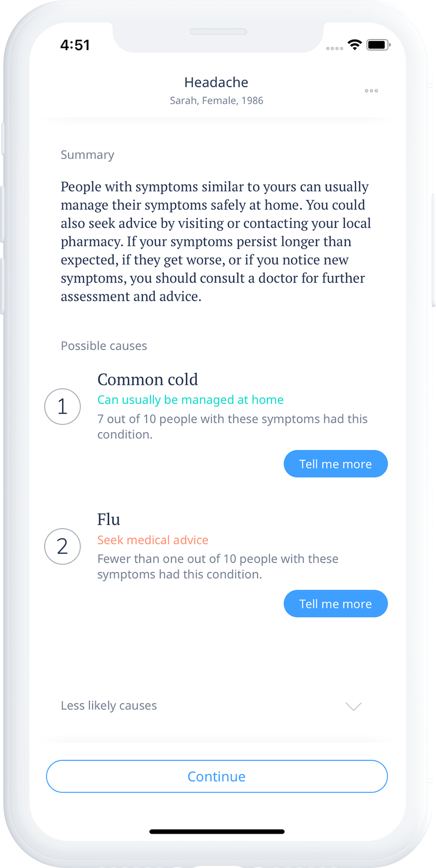The image size is (436, 868).
Task: Select the cellular signal dots icon
Action: 334,47
